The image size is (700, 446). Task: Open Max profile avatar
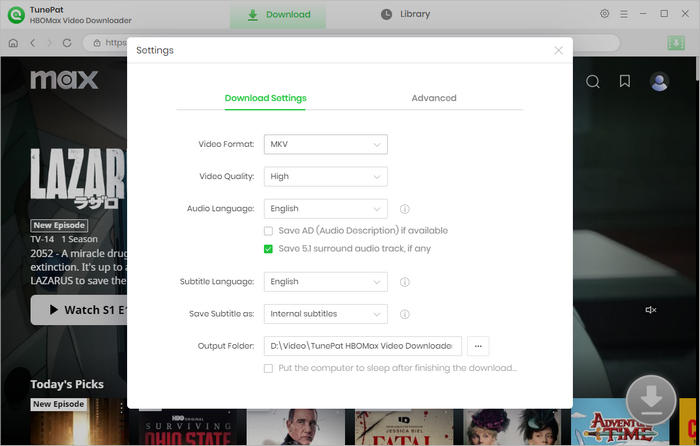tap(659, 82)
